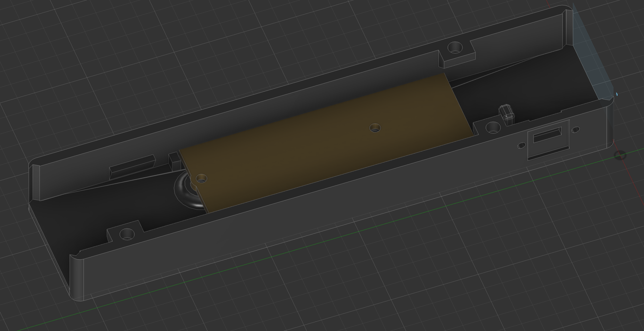Screen dimensions: 644x331
Task: Click the center screw hole on brown plate
Action: [375, 128]
